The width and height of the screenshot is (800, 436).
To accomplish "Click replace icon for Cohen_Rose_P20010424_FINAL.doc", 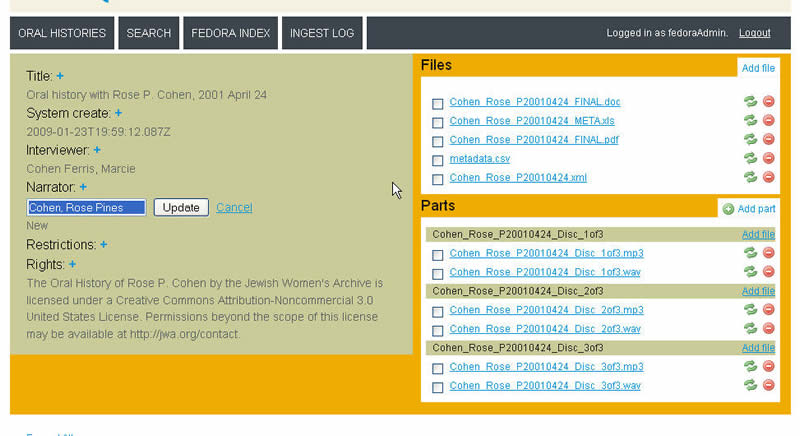I will [750, 101].
